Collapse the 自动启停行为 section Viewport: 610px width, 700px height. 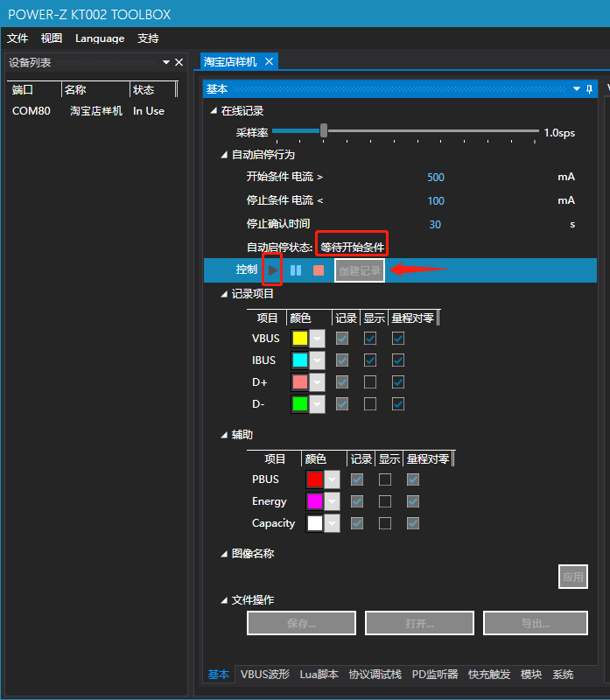pyautogui.click(x=224, y=155)
